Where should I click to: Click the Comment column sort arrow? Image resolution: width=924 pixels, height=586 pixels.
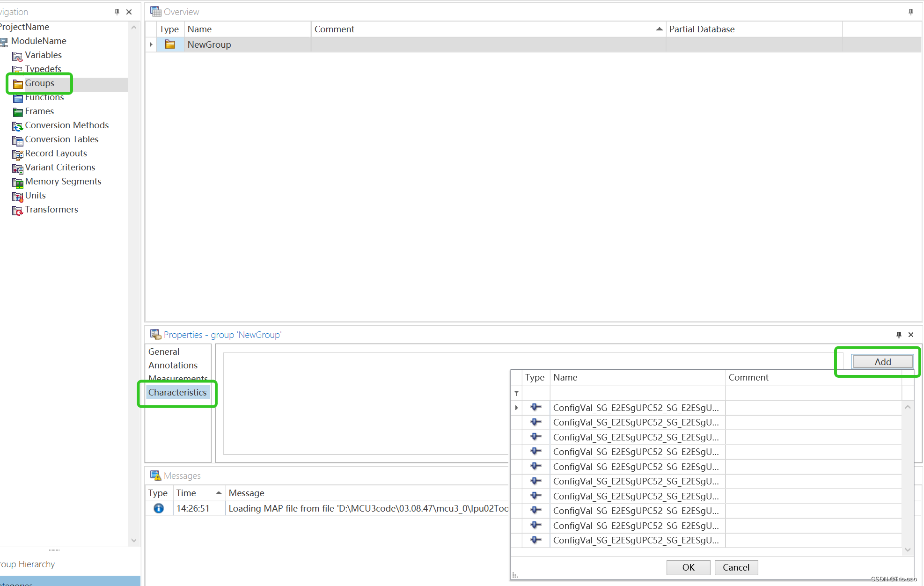tap(659, 29)
